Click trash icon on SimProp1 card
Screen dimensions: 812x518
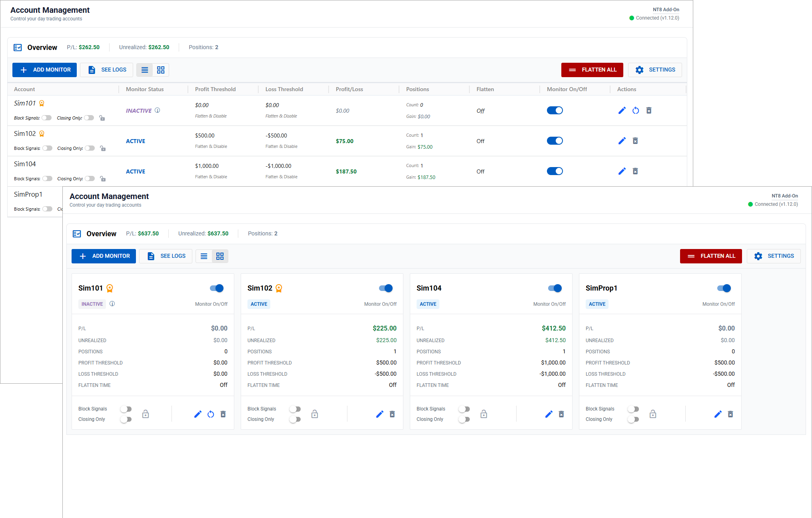click(730, 414)
